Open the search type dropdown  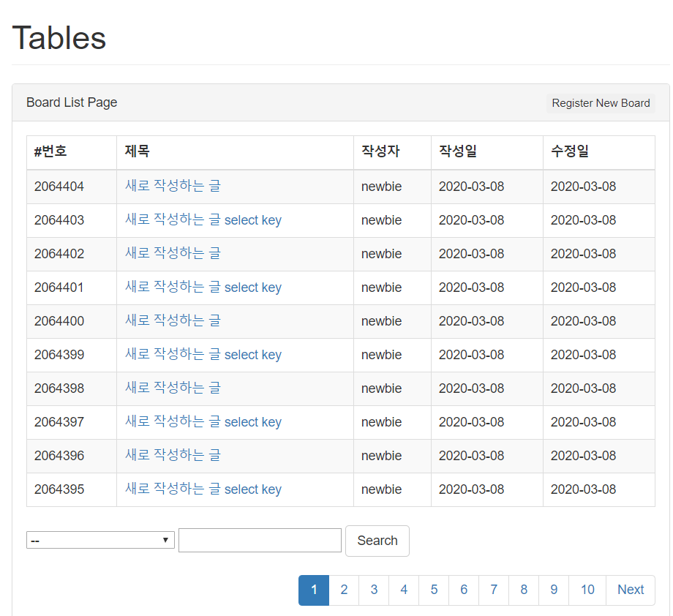click(100, 540)
